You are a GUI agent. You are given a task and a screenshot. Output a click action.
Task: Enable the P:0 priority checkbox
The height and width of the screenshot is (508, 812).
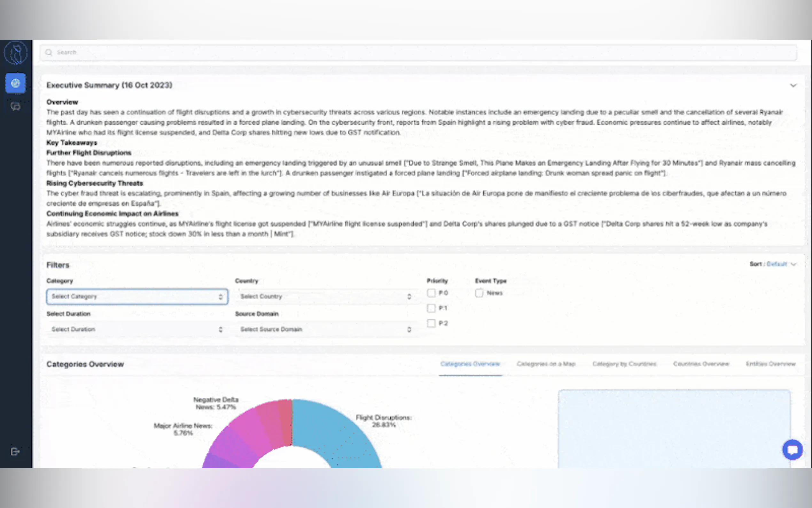coord(431,293)
